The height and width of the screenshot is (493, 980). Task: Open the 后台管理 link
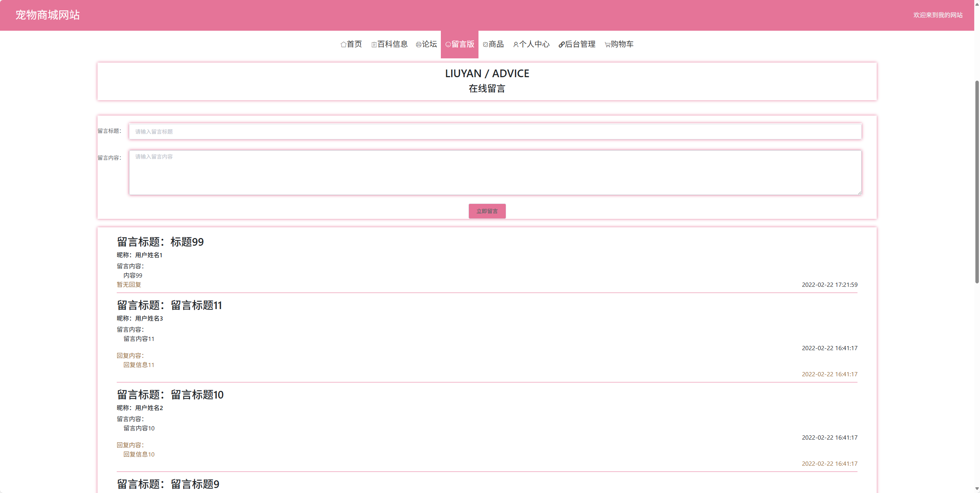point(580,44)
